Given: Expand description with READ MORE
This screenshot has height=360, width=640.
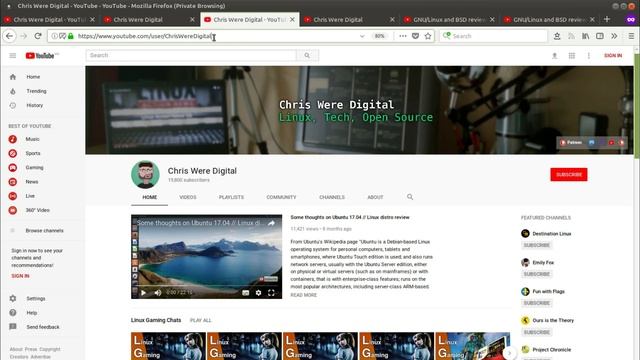Looking at the screenshot, I should pos(304,295).
